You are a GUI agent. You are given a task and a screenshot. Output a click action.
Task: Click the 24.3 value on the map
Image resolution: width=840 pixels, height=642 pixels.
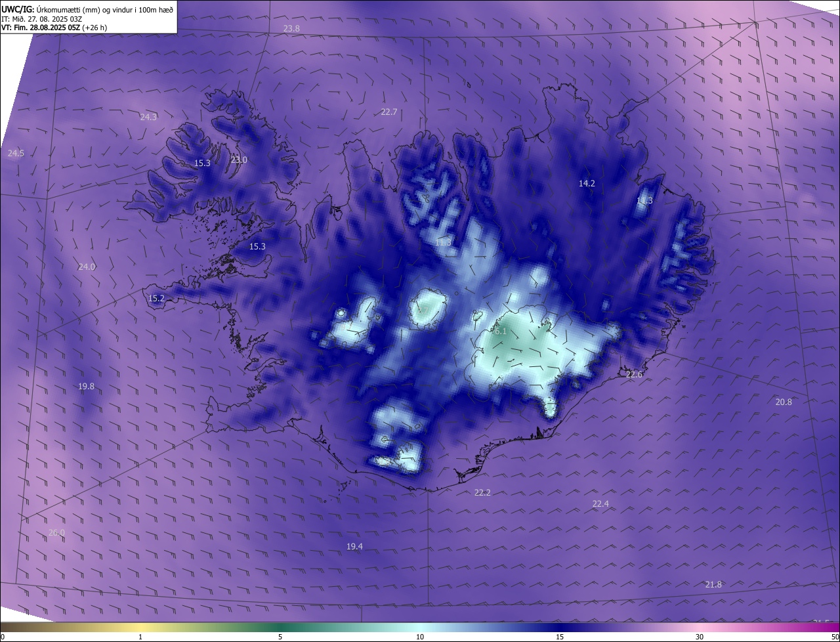[148, 117]
